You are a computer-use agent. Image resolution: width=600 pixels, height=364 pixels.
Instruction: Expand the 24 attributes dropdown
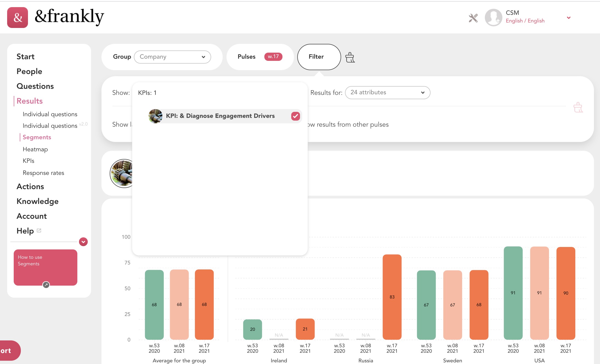pos(387,92)
